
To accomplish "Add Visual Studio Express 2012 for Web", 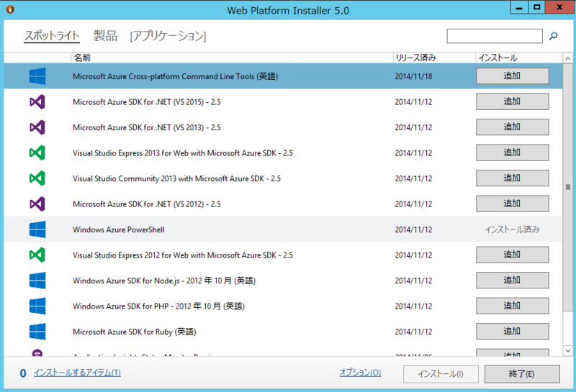I will point(513,255).
